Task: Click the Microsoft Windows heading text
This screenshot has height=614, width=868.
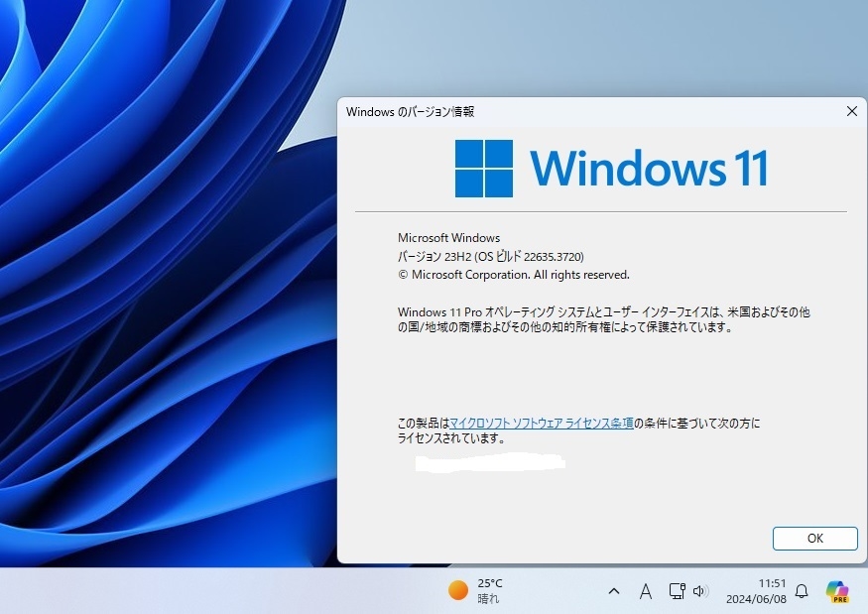Action: 449,238
